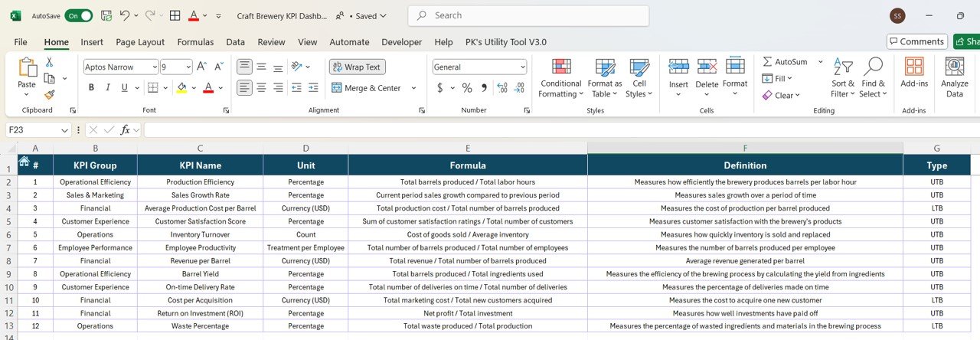Viewport: 980px width, 340px height.
Task: Click the Top Align icon
Action: tap(244, 67)
